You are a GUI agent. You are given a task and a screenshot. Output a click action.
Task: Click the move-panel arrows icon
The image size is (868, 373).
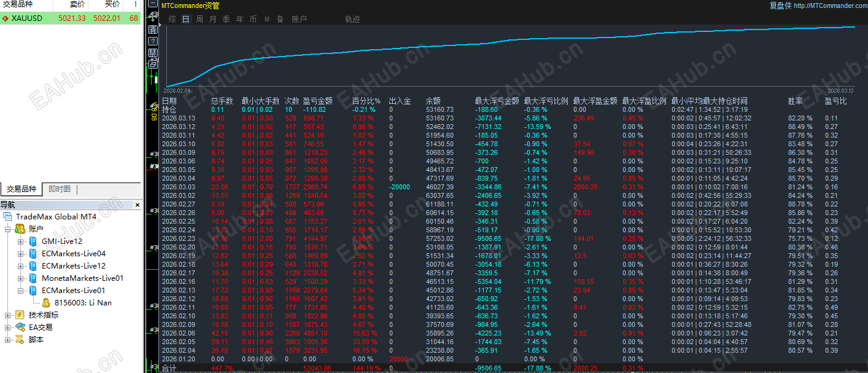153,17
